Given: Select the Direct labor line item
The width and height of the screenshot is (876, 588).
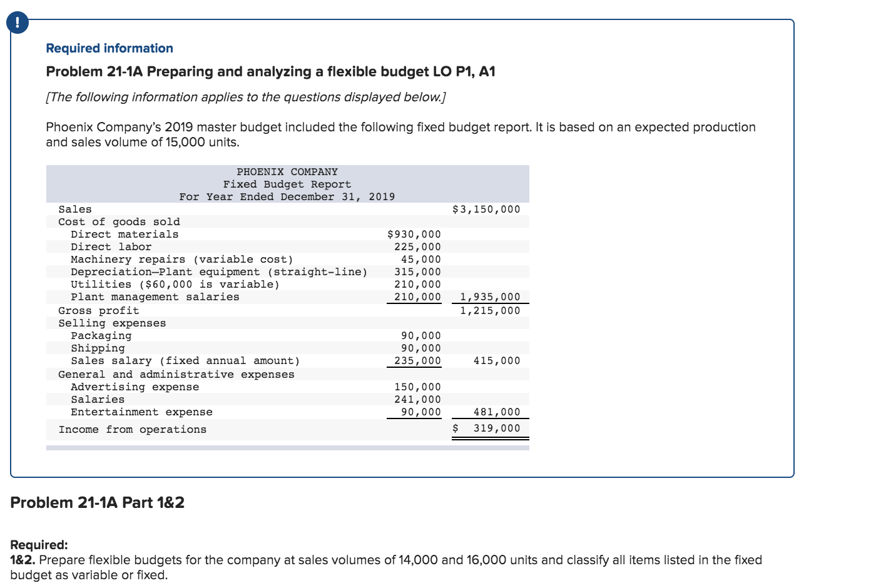Looking at the screenshot, I should tap(111, 246).
